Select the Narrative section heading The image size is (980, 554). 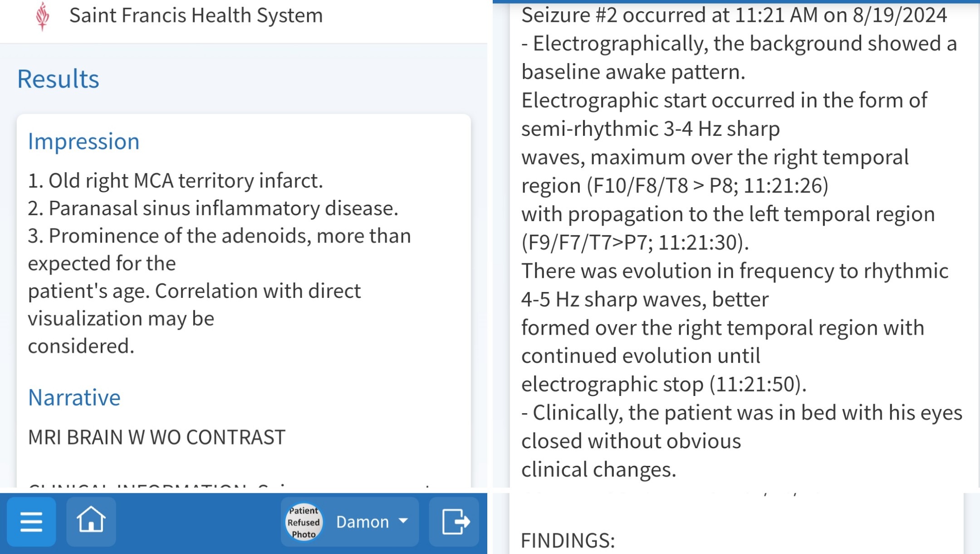74,397
